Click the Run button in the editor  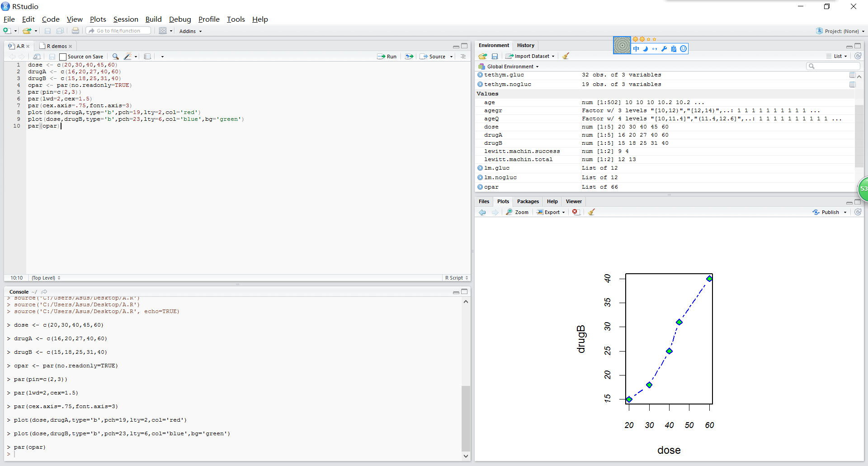pos(387,57)
